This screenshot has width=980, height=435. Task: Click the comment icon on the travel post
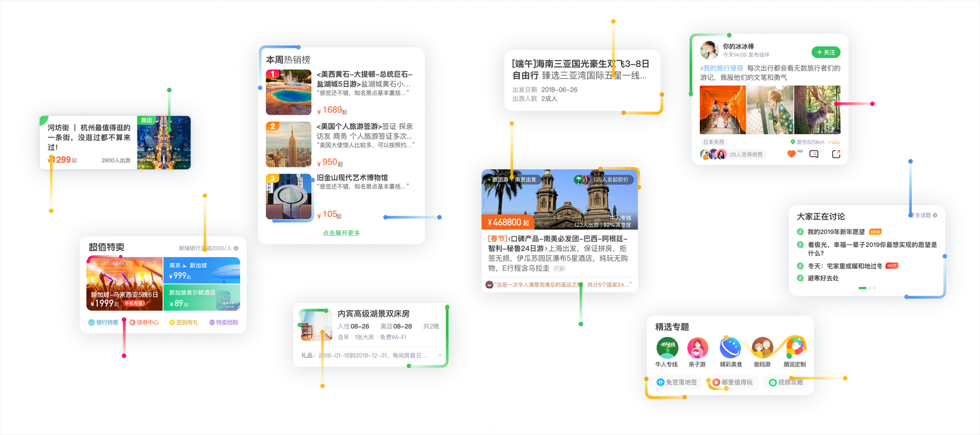(814, 154)
